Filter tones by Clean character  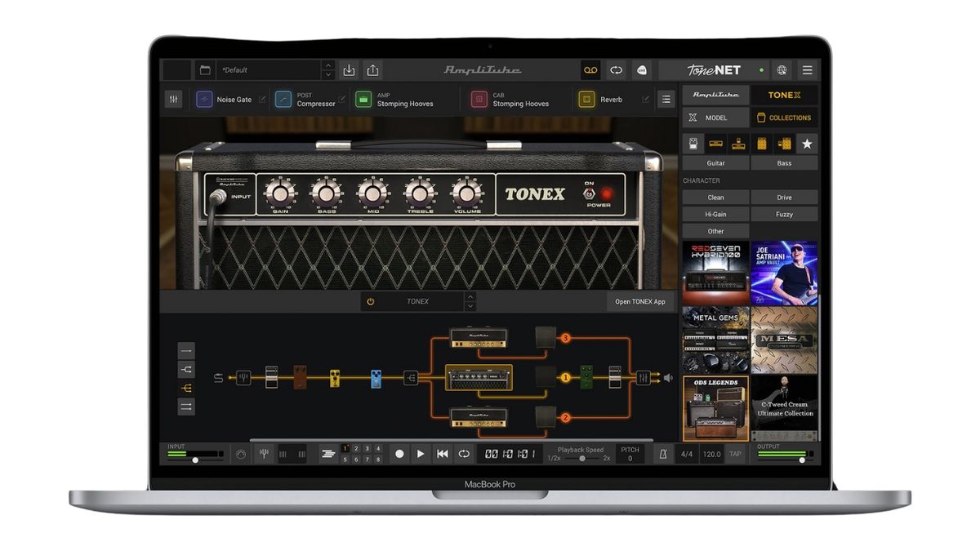click(x=715, y=197)
